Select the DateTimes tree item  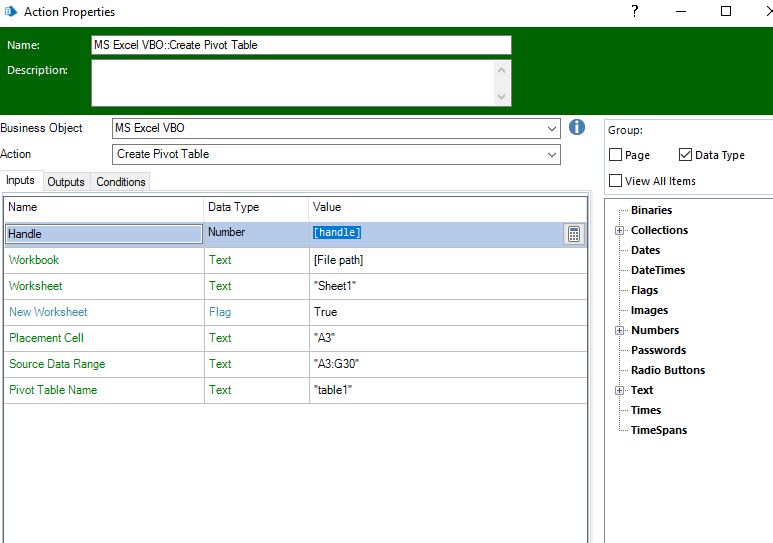[x=658, y=270]
